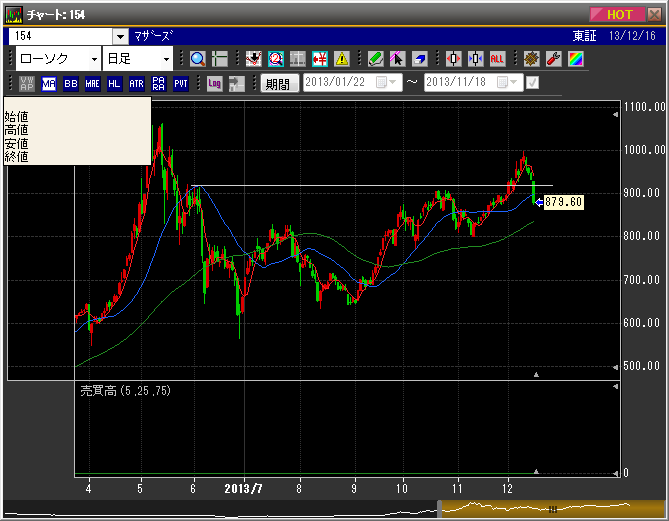Select the eraser tool icon
The image size is (669, 521).
point(419,58)
